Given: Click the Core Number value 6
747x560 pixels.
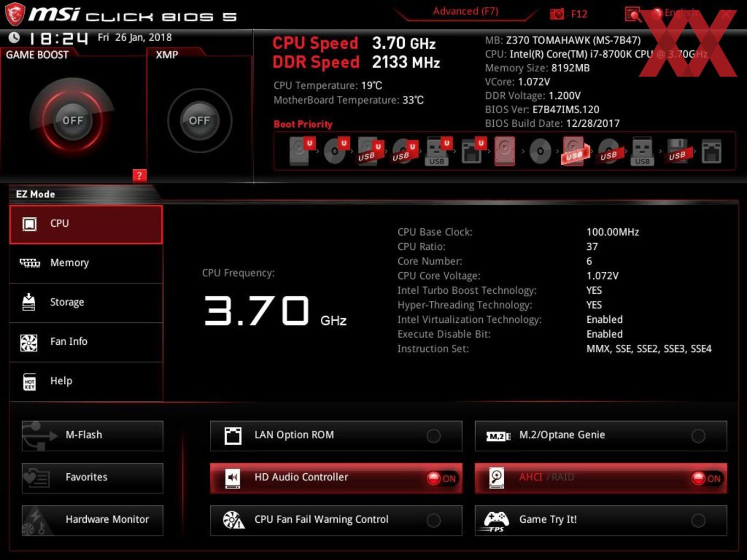Looking at the screenshot, I should tap(589, 261).
